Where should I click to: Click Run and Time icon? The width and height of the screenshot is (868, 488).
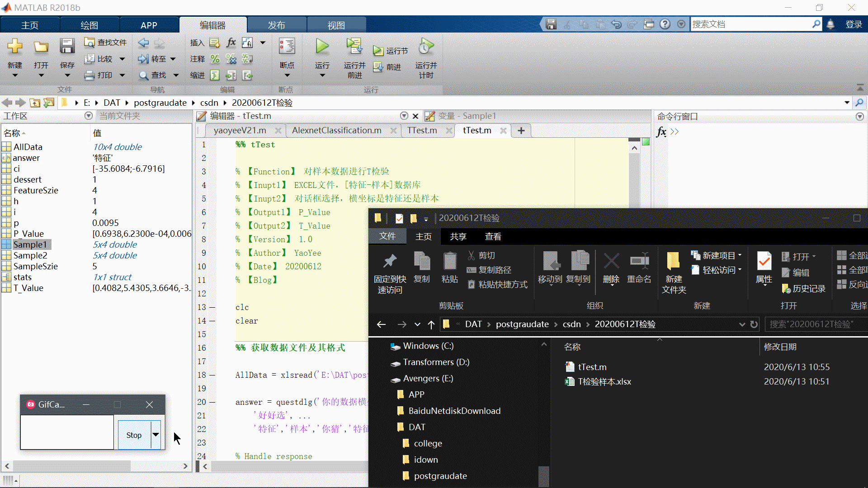tap(426, 47)
